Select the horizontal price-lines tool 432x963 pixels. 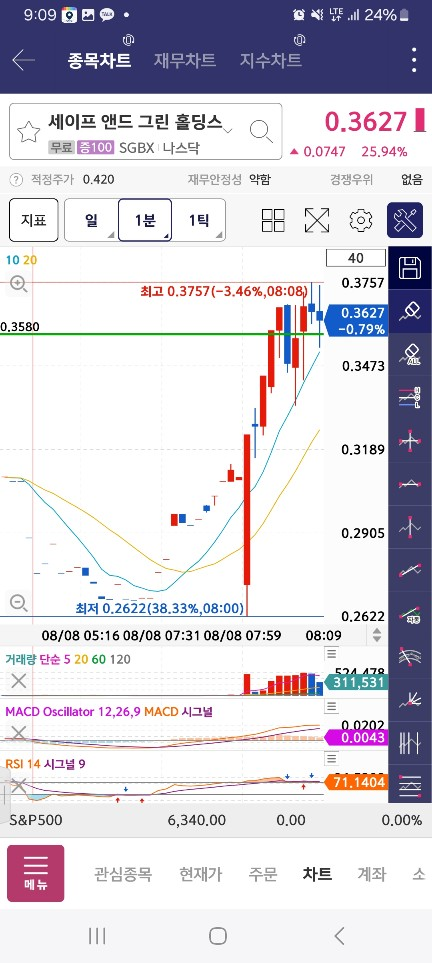tap(410, 397)
